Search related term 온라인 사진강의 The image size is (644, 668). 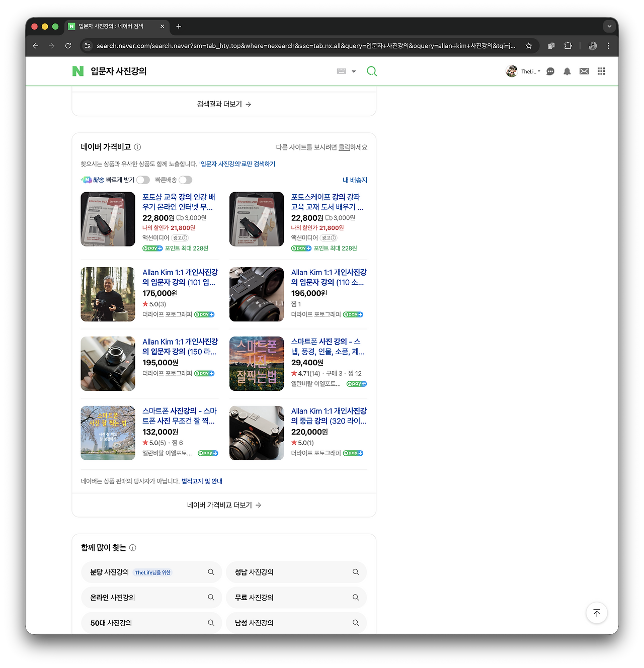(151, 598)
